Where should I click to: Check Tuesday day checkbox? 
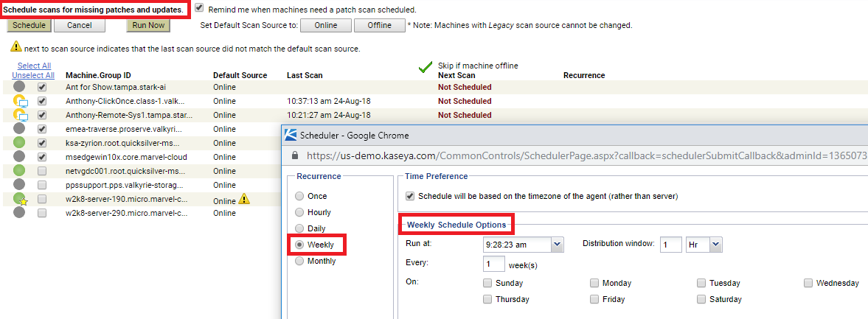[702, 283]
